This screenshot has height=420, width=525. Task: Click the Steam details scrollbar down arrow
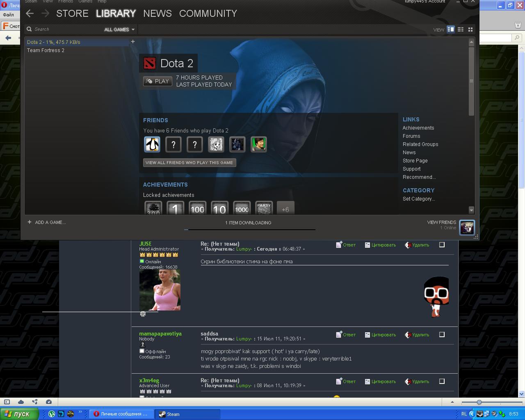pos(471,210)
